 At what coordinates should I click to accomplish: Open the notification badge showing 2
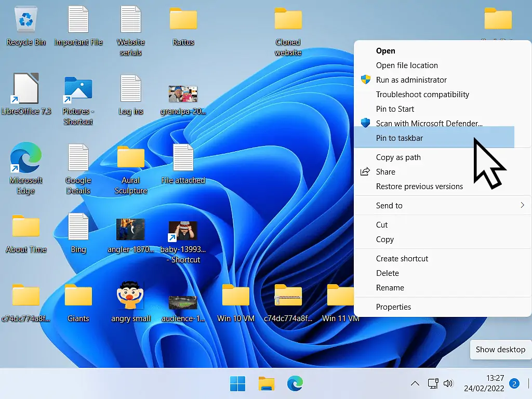point(514,384)
